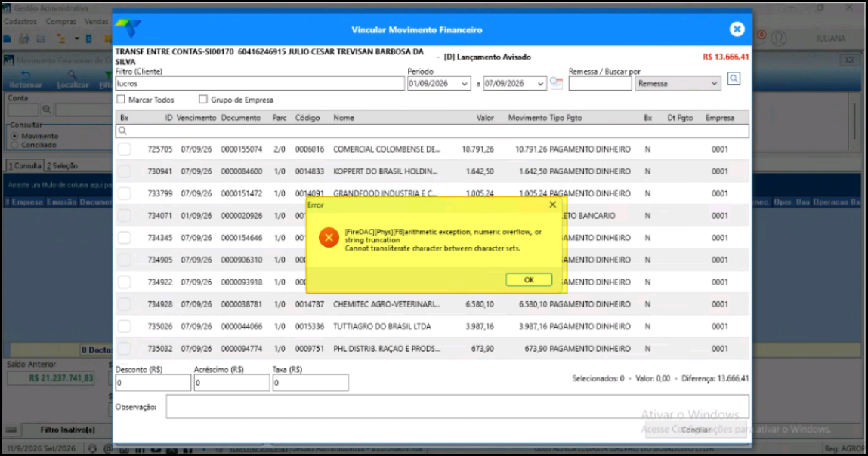Enable the Grupo de Empresa checkbox
Viewport: 868px width, 456px height.
point(203,100)
